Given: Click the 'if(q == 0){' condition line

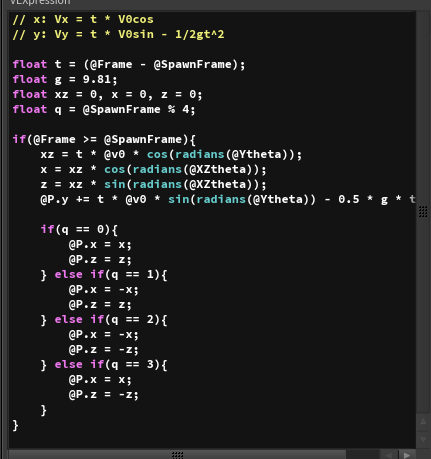Looking at the screenshot, I should coord(79,229).
